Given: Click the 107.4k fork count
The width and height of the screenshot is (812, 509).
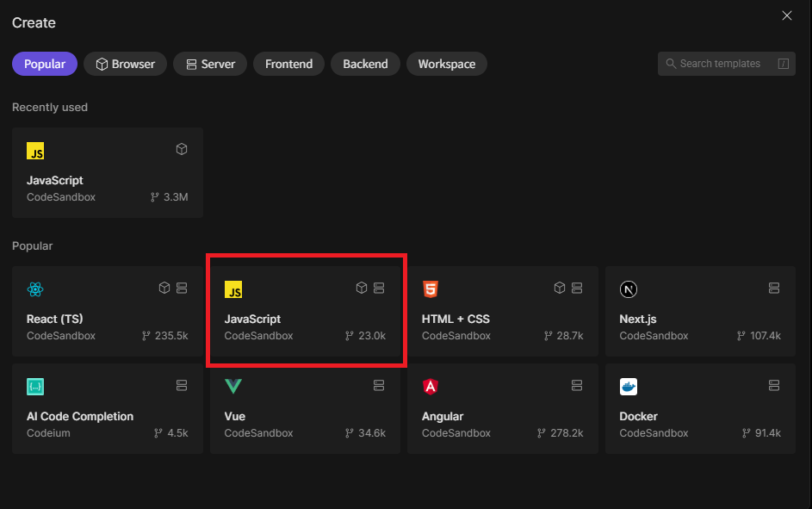Looking at the screenshot, I should 766,336.
